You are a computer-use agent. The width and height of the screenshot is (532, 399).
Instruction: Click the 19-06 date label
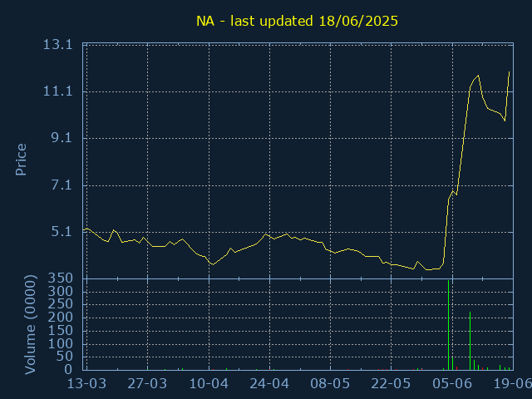coord(512,384)
